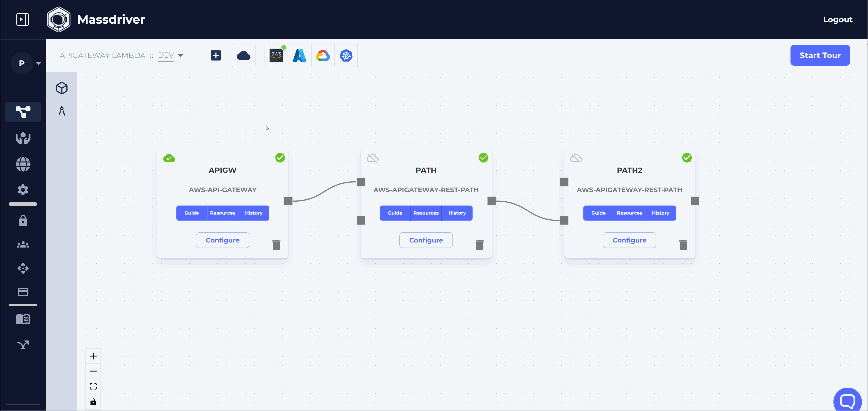868x411 pixels.
Task: Select the compass design tool icon
Action: tap(62, 111)
